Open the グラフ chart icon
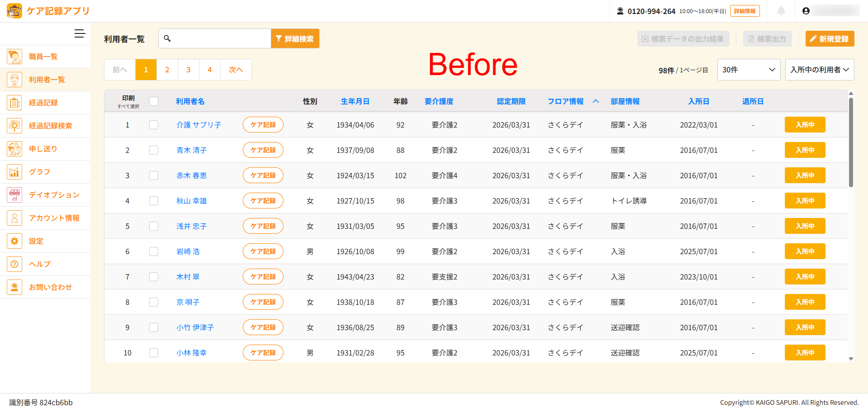The height and width of the screenshot is (412, 868). coord(14,172)
